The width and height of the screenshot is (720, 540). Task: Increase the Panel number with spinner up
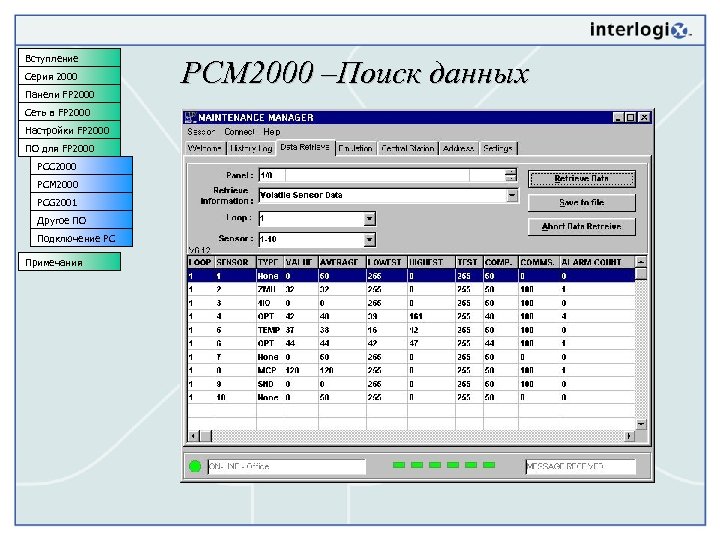pos(511,172)
